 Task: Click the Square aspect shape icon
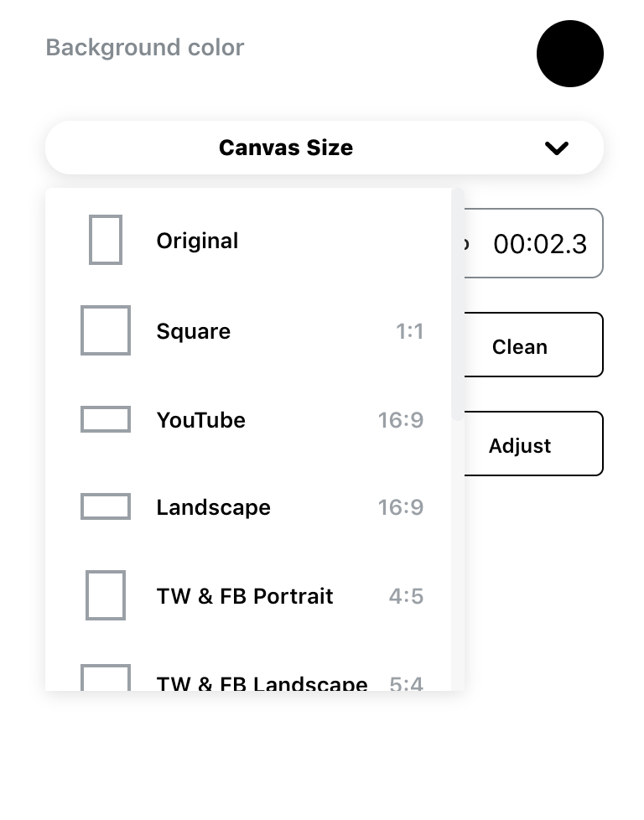[106, 330]
